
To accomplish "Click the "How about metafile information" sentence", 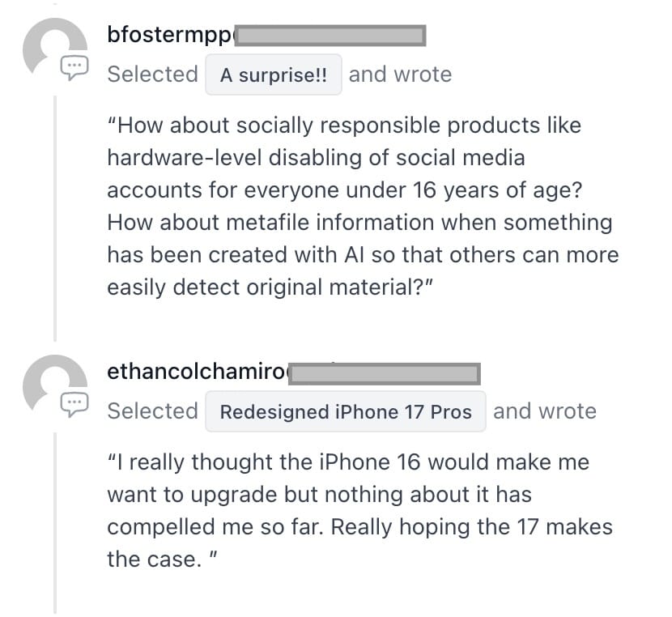I will [x=363, y=255].
